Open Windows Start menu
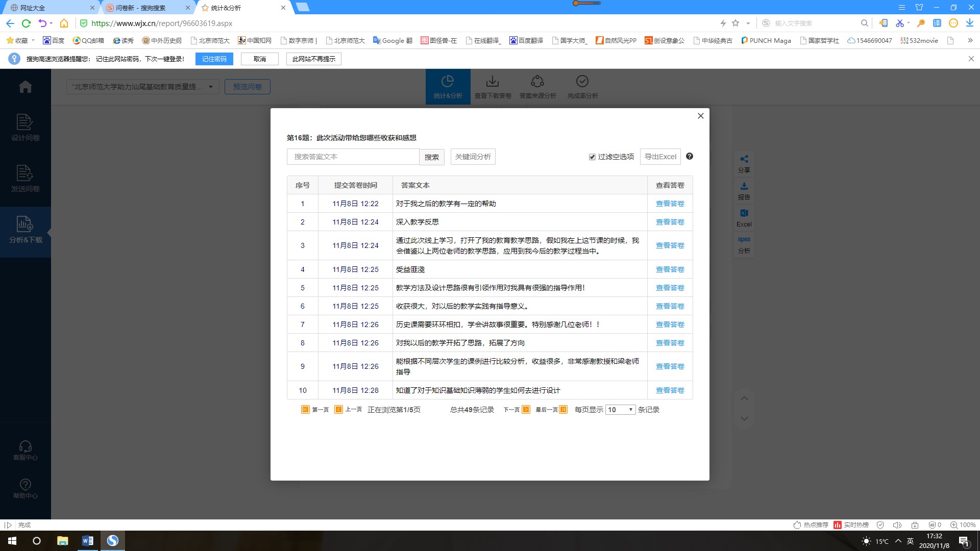The width and height of the screenshot is (980, 551). click(12, 541)
